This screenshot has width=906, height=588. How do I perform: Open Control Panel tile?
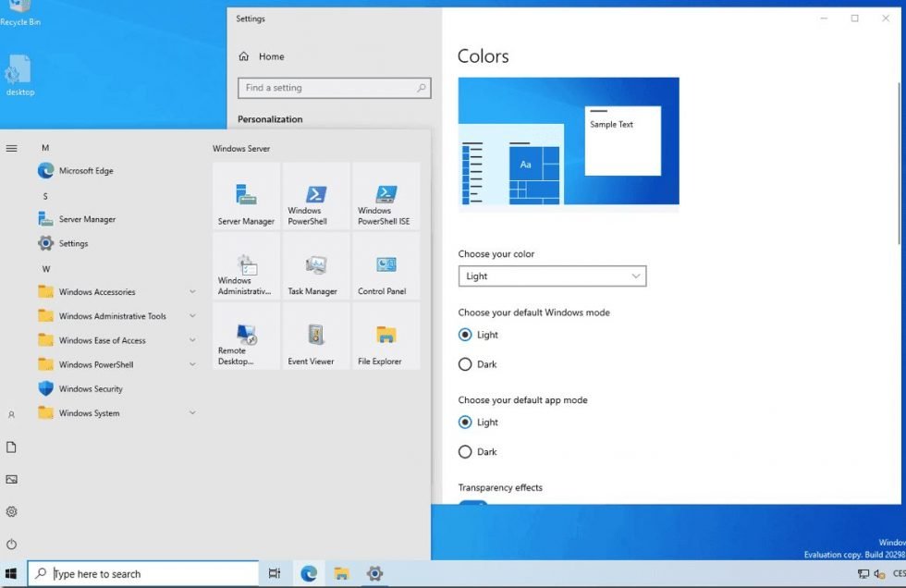click(386, 266)
